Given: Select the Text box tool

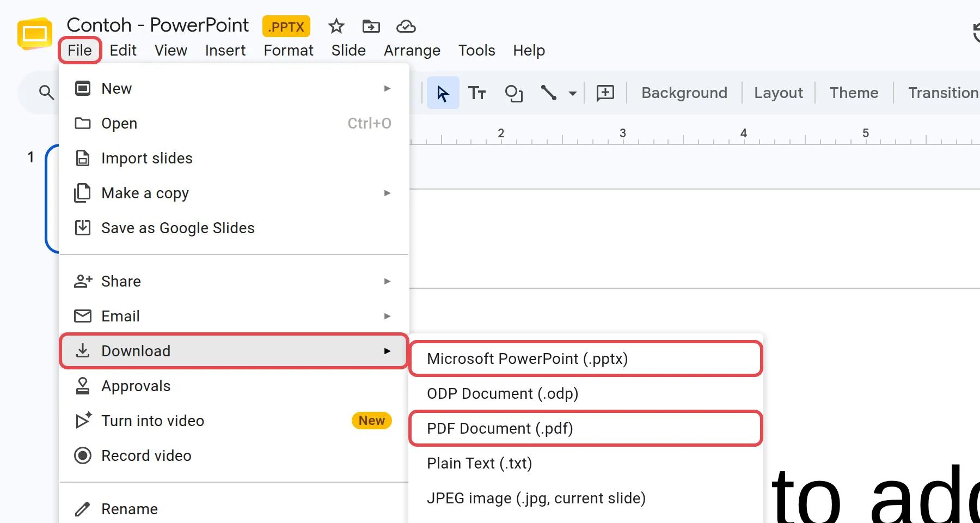Looking at the screenshot, I should [477, 93].
